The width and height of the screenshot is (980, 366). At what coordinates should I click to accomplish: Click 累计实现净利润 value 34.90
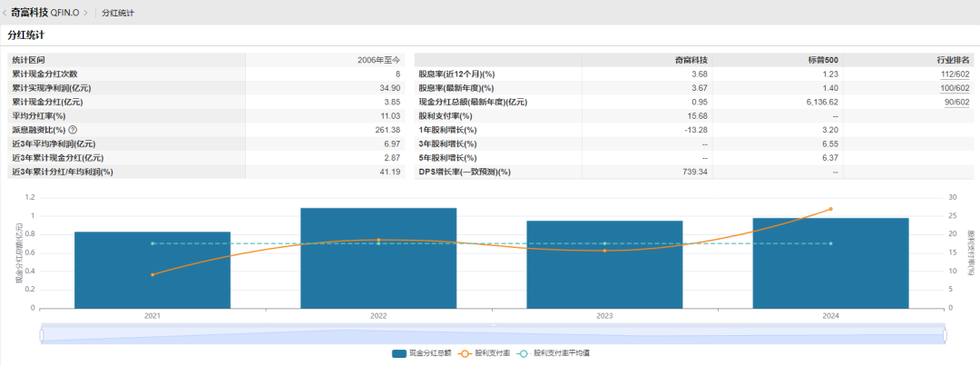tap(390, 88)
